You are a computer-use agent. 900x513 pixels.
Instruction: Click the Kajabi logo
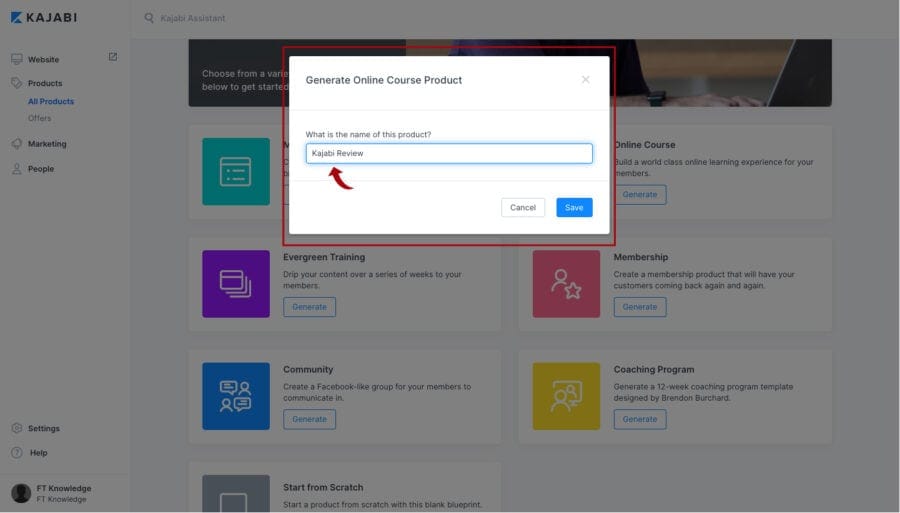[x=44, y=17]
